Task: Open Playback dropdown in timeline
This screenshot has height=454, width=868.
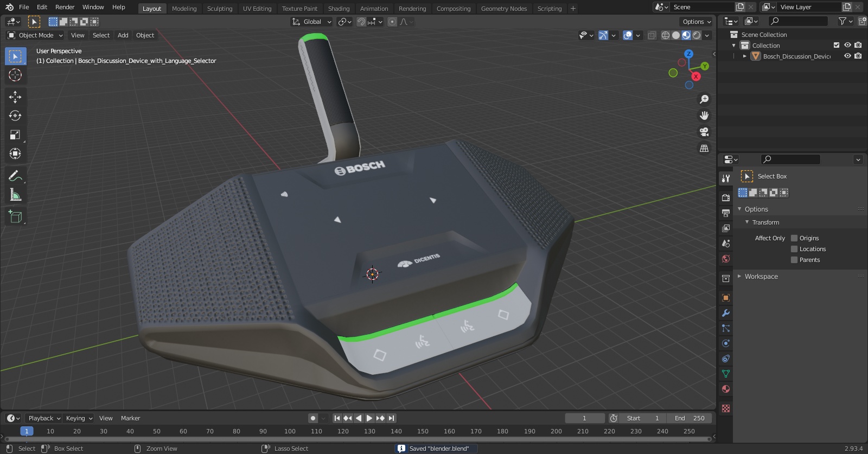Action: [44, 418]
